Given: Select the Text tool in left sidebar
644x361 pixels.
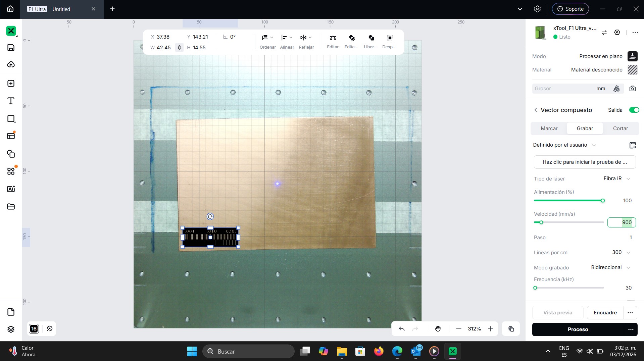Looking at the screenshot, I should [11, 101].
